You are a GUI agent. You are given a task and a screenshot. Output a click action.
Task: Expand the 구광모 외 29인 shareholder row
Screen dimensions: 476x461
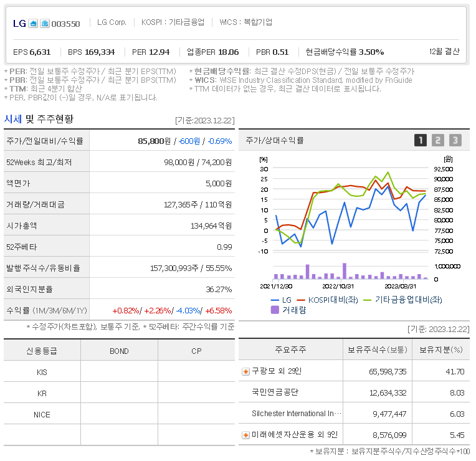pos(245,371)
